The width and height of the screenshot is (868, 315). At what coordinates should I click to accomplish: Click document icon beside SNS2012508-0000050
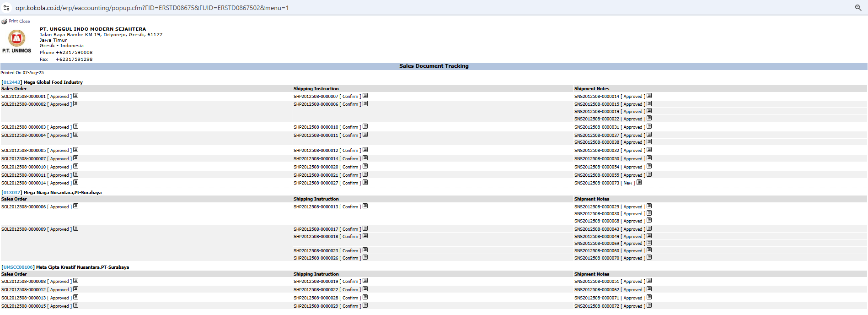649,158
